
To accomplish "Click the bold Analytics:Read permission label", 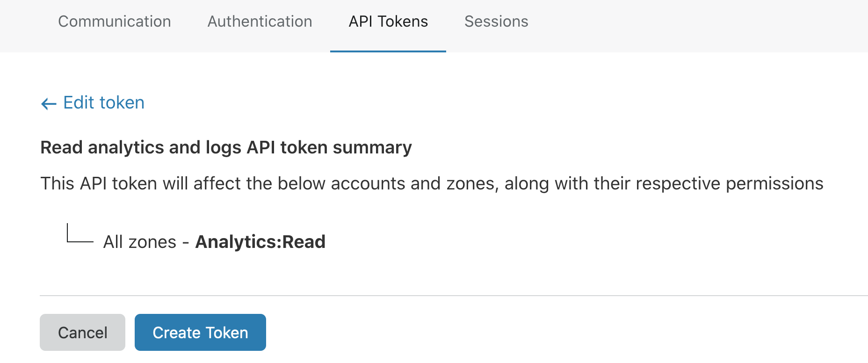I will 260,242.
